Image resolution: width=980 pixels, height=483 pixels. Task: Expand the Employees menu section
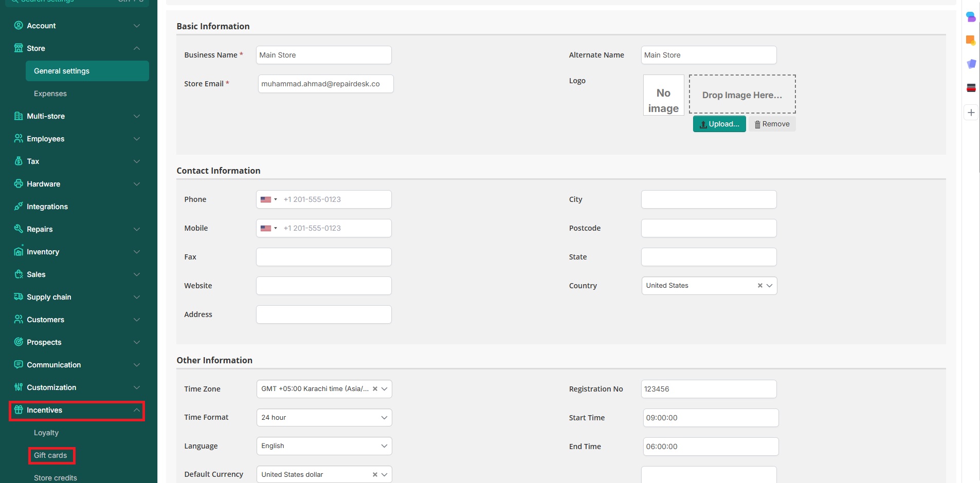click(136, 139)
